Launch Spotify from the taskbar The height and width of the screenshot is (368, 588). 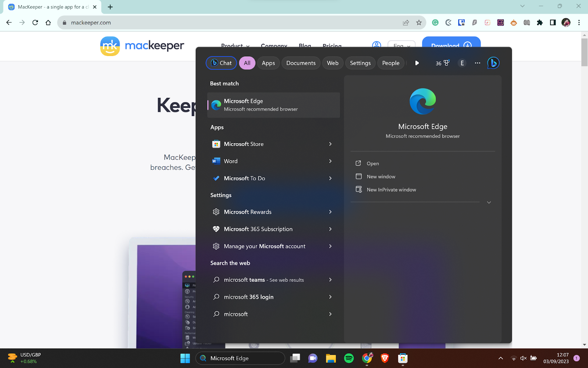tap(349, 358)
